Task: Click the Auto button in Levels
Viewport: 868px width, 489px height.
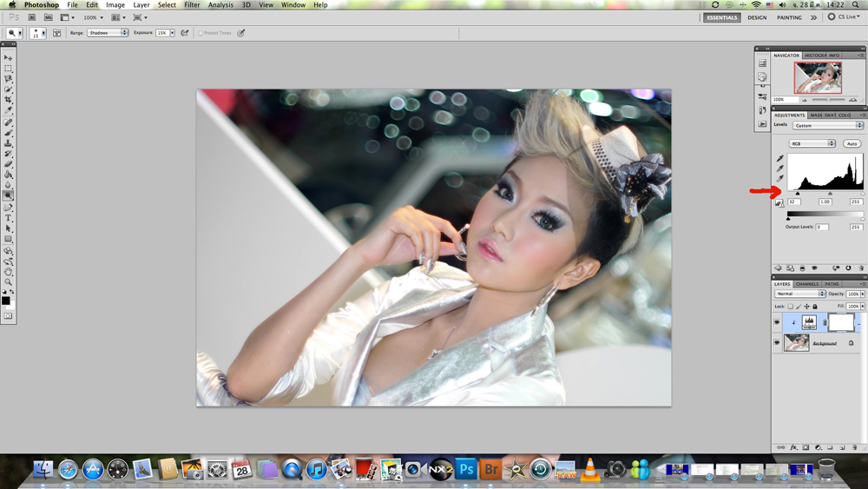Action: (x=852, y=143)
